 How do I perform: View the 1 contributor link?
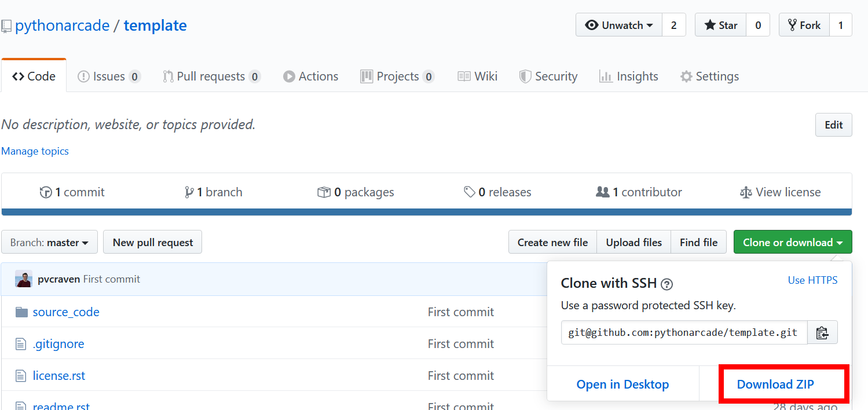click(639, 192)
